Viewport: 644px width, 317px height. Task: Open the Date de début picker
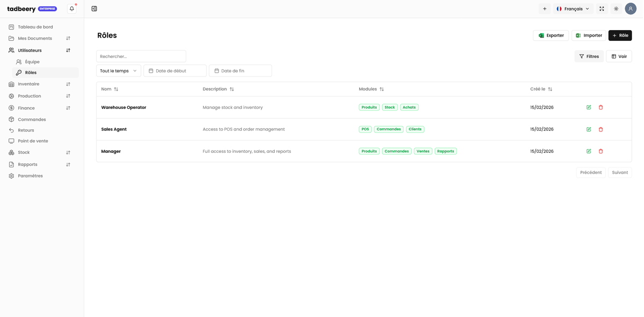pyautogui.click(x=175, y=71)
